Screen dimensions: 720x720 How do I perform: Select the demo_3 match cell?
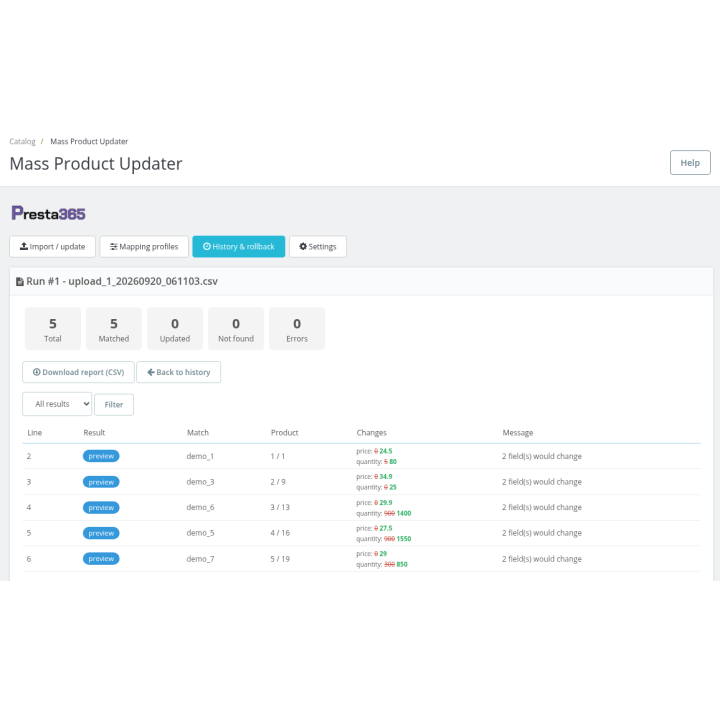pos(200,482)
